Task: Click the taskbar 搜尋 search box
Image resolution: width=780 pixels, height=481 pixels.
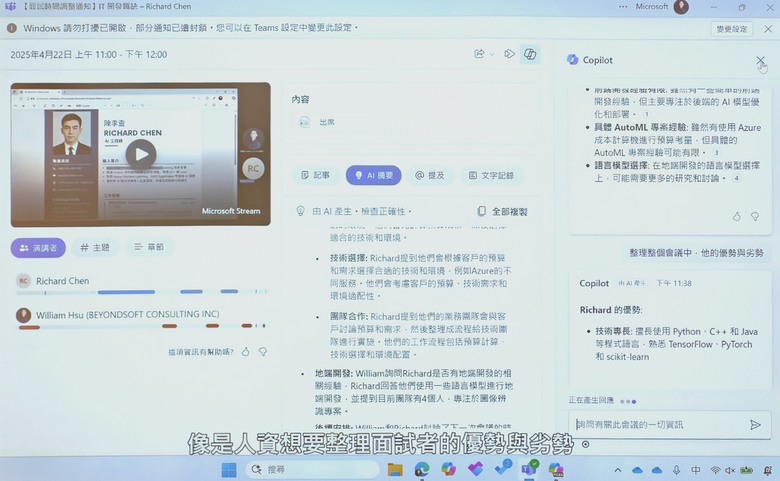Action: (x=312, y=470)
